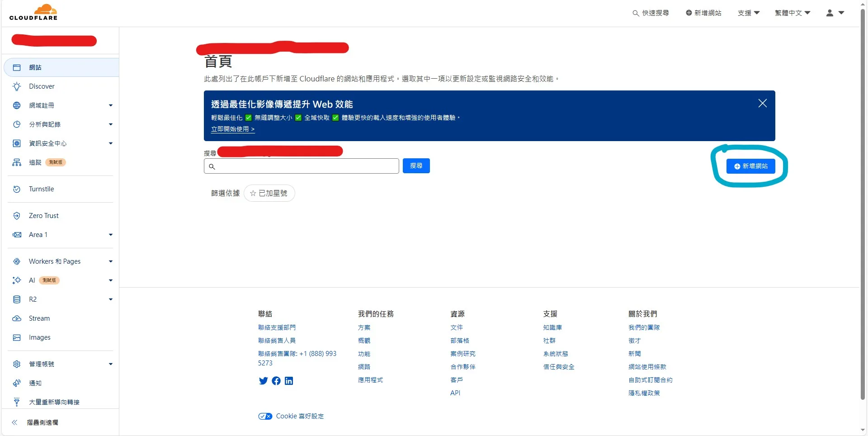Click the blue 新增網站 button
This screenshot has height=436, width=868.
[x=750, y=166]
